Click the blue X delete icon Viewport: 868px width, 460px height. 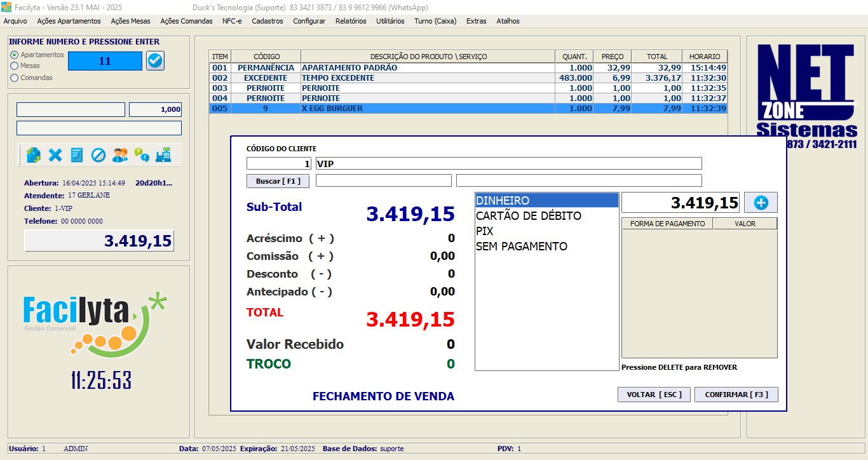[55, 154]
